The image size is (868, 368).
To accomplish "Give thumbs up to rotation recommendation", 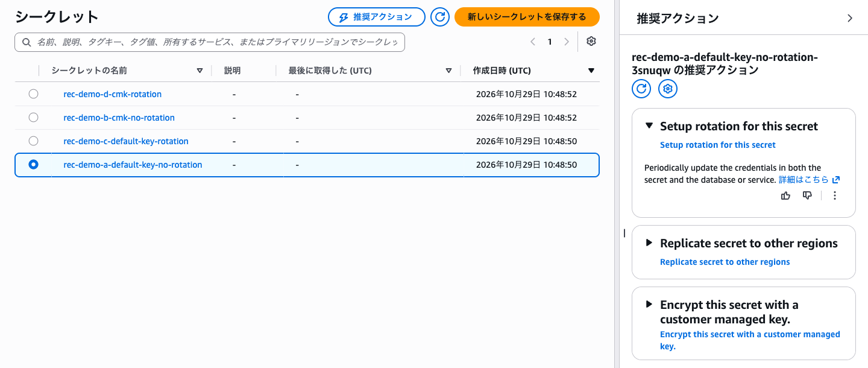I will coord(785,195).
